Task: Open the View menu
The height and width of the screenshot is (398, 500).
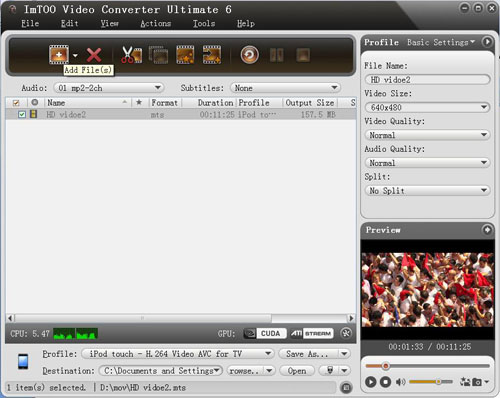Action: [x=109, y=23]
